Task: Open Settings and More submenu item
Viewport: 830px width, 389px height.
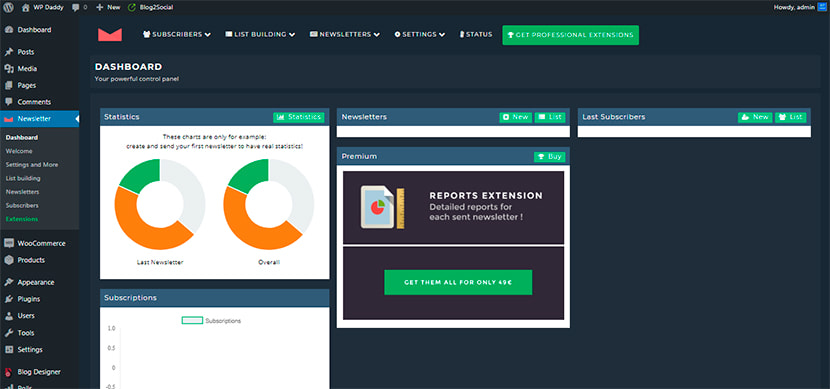Action: (x=32, y=165)
